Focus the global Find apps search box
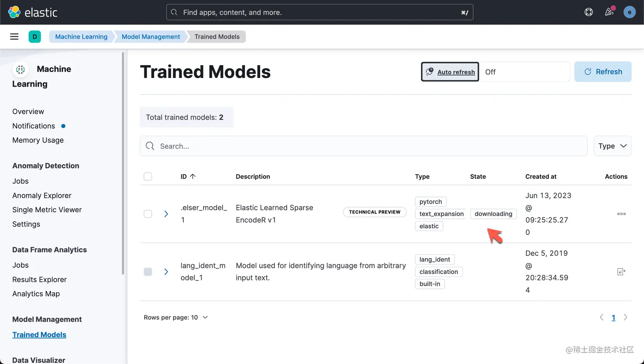 319,12
